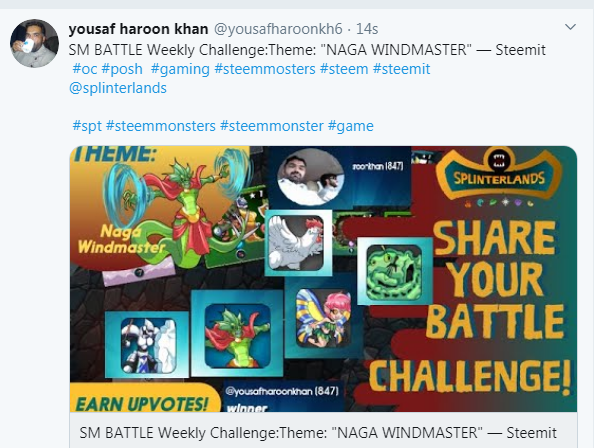This screenshot has height=448, width=608.
Task: Open the 14s tweet timestamp
Action: (x=367, y=29)
